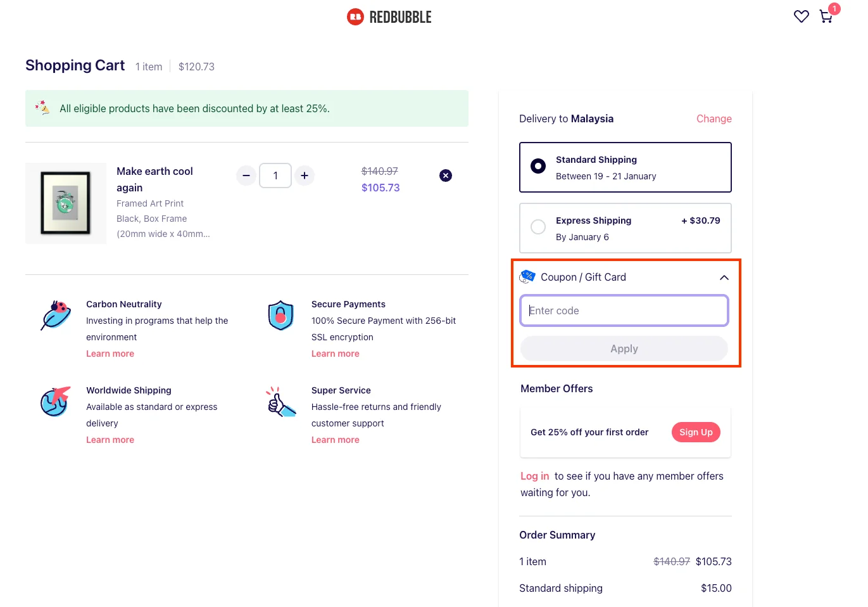
Task: Open the wishlist heart icon
Action: pos(801,16)
